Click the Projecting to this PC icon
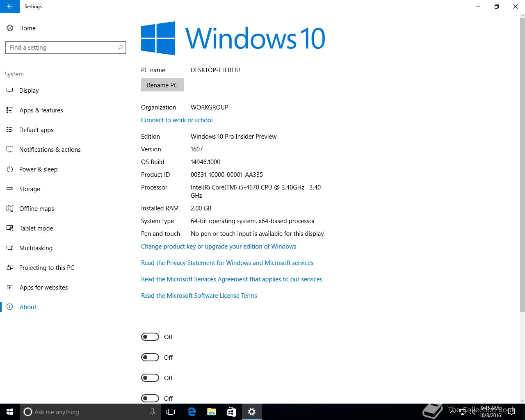Image resolution: width=525 pixels, height=420 pixels. (x=10, y=267)
